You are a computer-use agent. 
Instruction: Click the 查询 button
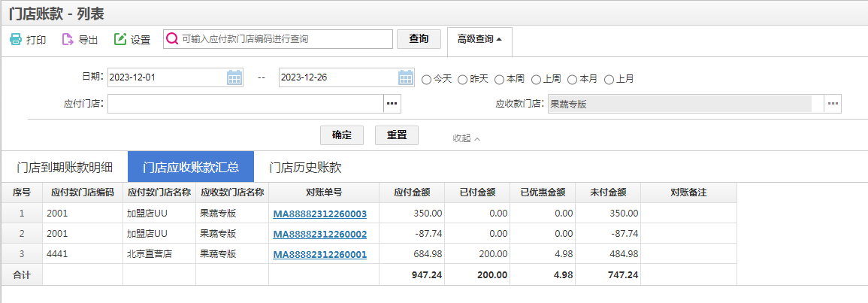point(419,39)
